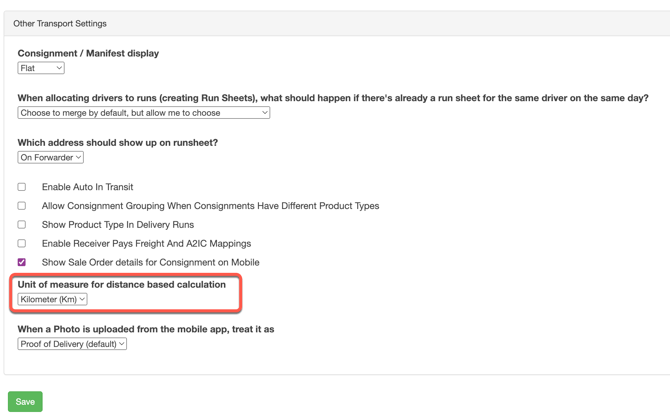Tick the Enable Auto In Transit checkbox
The width and height of the screenshot is (670, 415).
[x=22, y=187]
